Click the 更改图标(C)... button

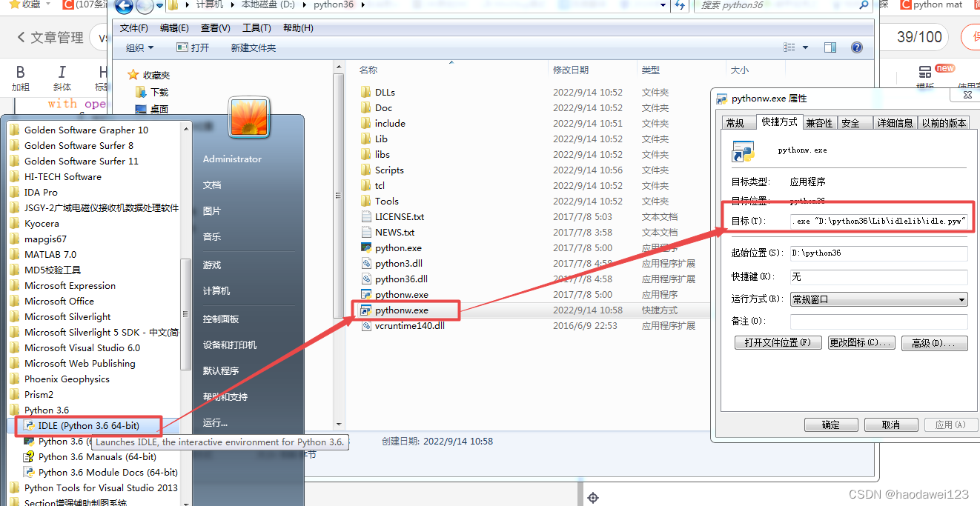(x=861, y=343)
